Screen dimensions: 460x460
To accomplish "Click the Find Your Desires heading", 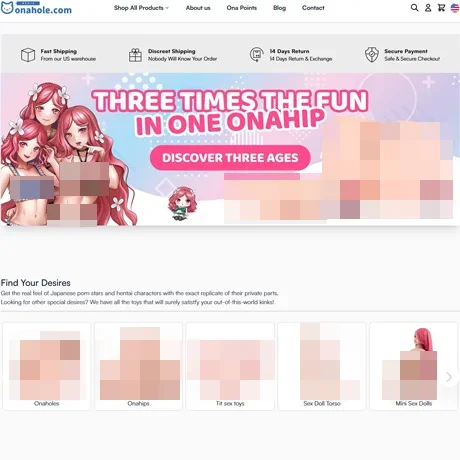I will coord(36,283).
